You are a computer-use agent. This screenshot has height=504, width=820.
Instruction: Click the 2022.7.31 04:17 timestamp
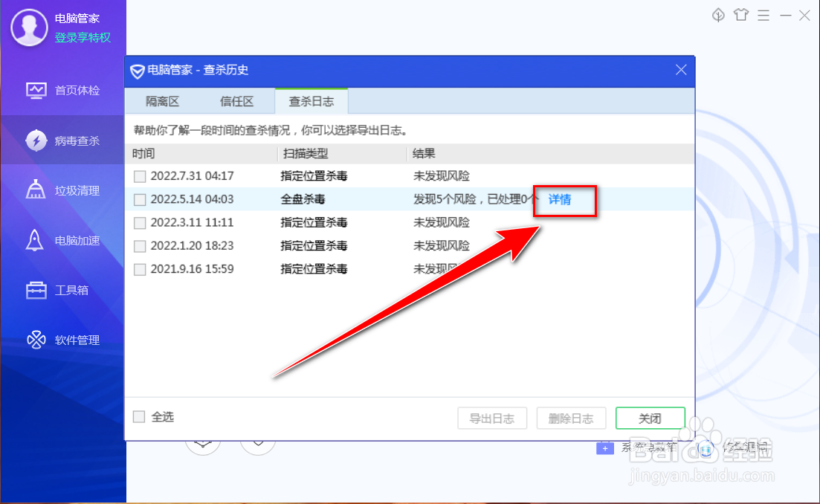point(192,175)
